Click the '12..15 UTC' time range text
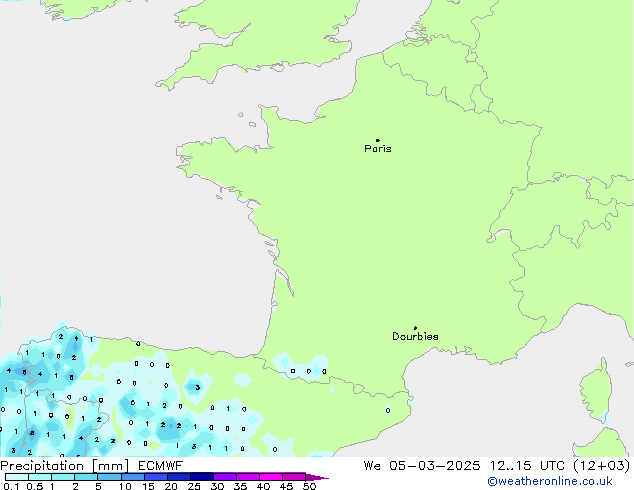Image resolution: width=634 pixels, height=490 pixels. click(x=527, y=466)
